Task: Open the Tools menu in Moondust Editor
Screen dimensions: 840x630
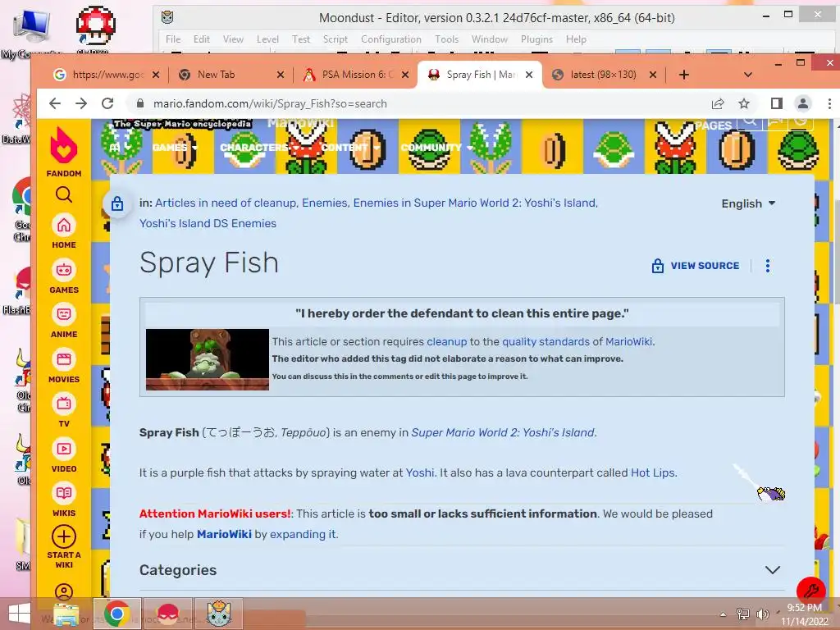Action: tap(447, 39)
